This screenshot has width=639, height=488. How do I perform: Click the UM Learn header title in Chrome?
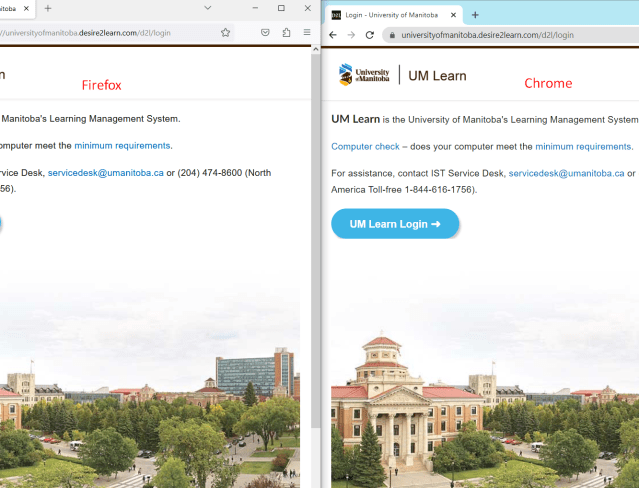click(x=437, y=76)
